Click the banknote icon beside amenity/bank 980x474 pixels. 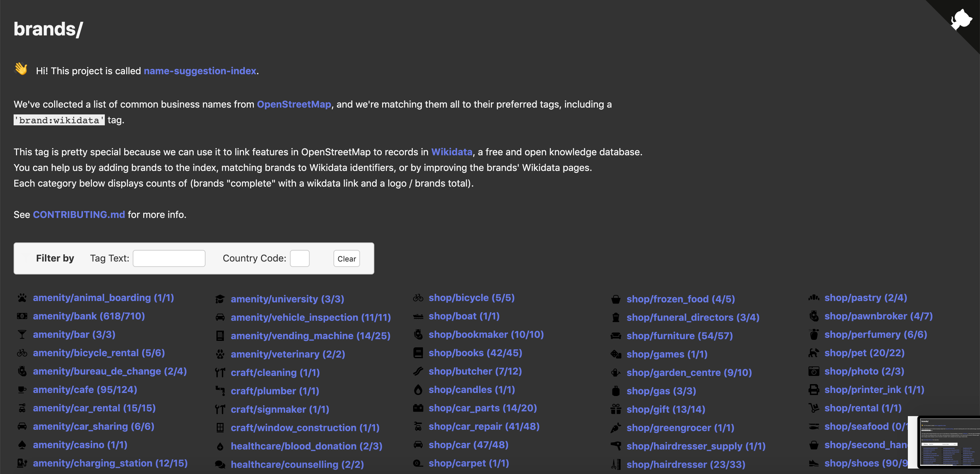[x=22, y=316]
